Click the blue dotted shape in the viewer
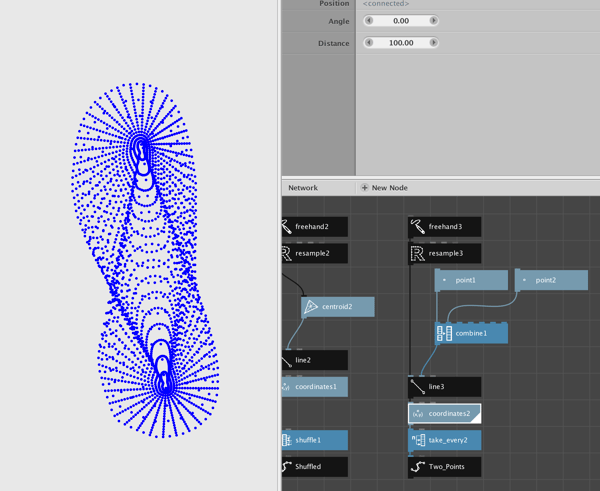The image size is (600, 491). pos(145,260)
